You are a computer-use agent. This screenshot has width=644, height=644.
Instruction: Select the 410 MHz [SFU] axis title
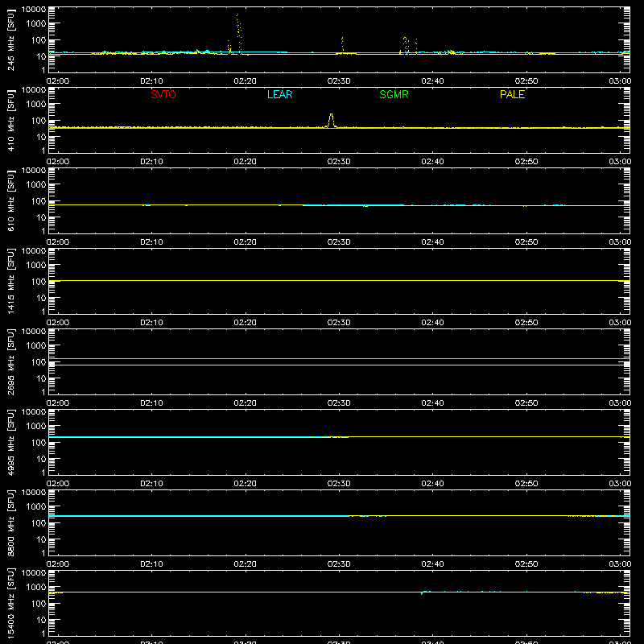pyautogui.click(x=10, y=120)
